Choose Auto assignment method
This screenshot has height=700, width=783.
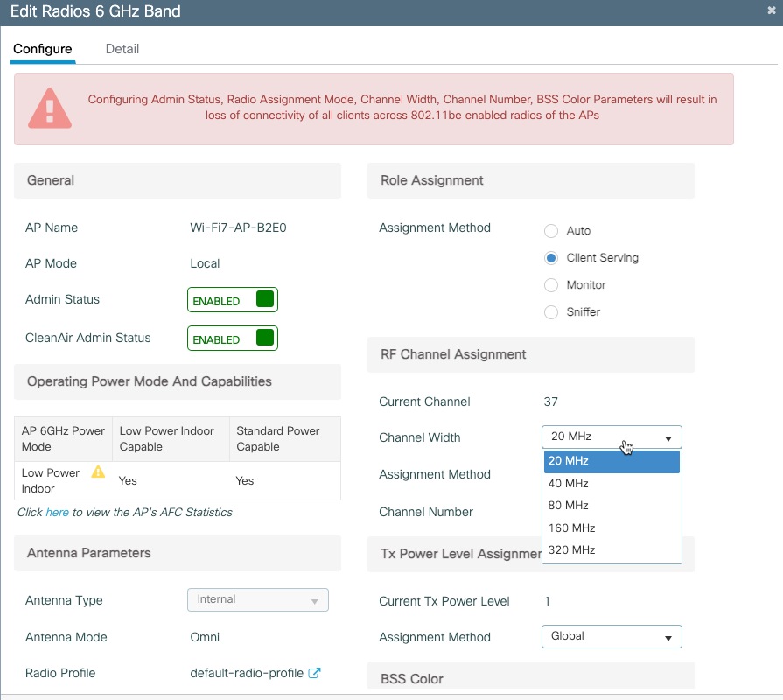[x=551, y=230]
